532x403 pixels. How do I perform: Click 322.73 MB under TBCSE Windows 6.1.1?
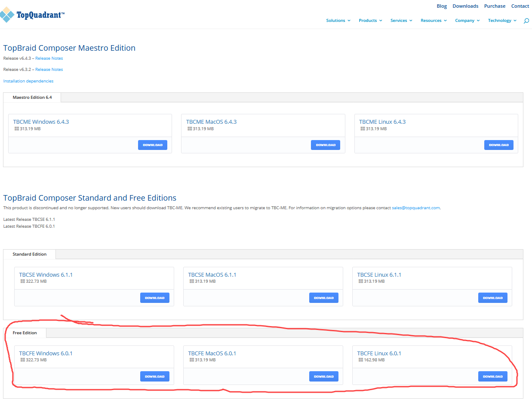pyautogui.click(x=36, y=281)
